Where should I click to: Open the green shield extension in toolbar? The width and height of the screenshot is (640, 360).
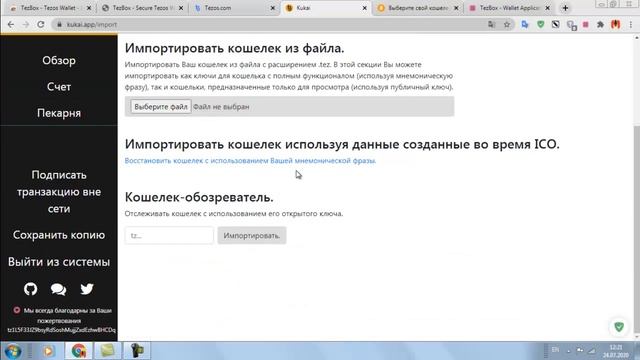point(540,24)
